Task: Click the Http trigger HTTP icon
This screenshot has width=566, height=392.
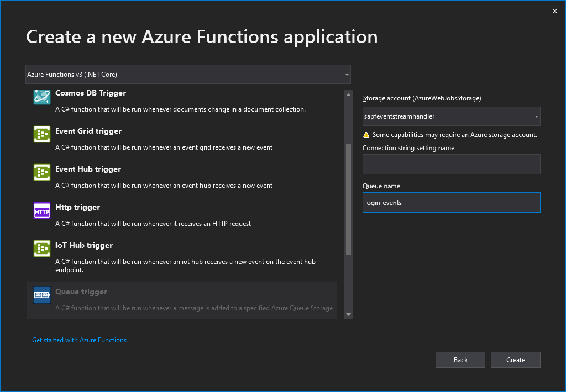Action: (x=42, y=210)
